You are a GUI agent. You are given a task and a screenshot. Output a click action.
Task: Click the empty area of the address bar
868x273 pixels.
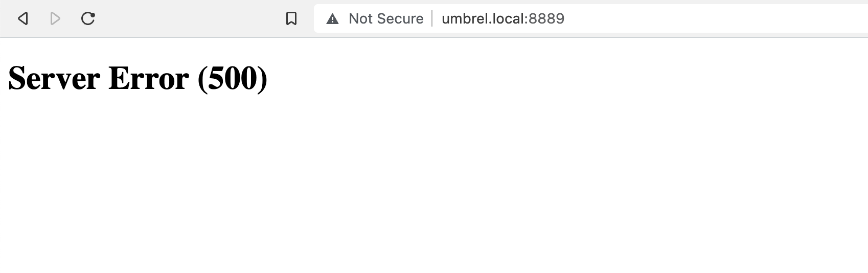(716, 19)
